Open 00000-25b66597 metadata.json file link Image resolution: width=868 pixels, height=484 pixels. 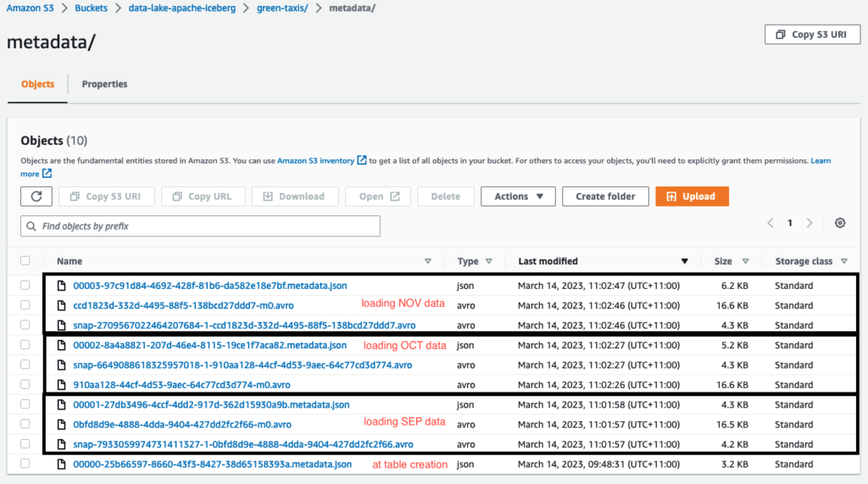pyautogui.click(x=213, y=464)
